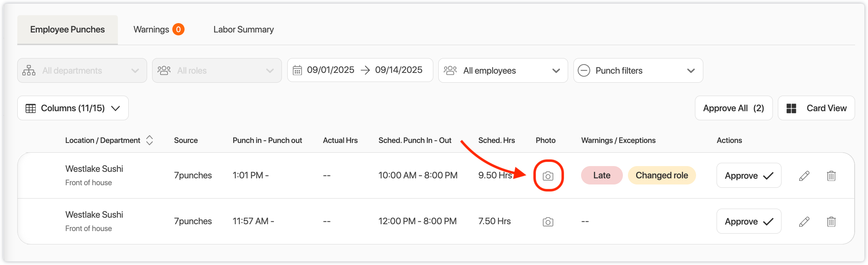The image size is (868, 265).
Task: Delete the 1:01 PM punch with trash icon
Action: [x=831, y=176]
